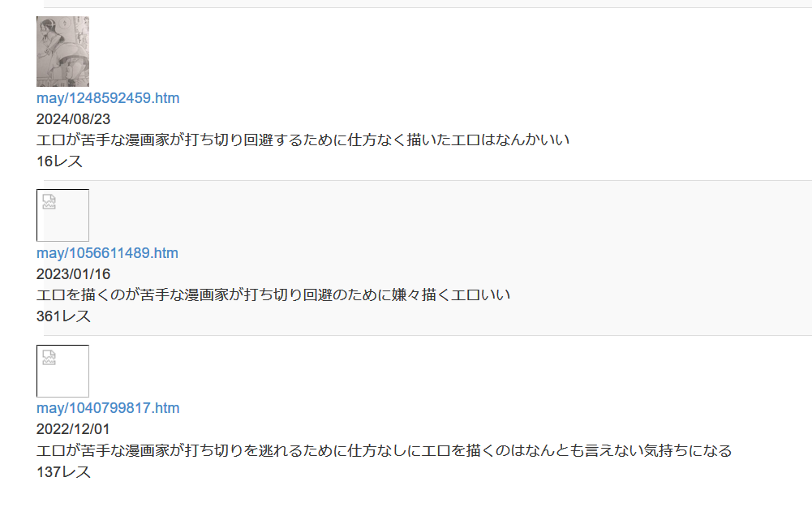Click the divider line below 16レス
Viewport: 812px width, 516px height.
tap(427, 180)
